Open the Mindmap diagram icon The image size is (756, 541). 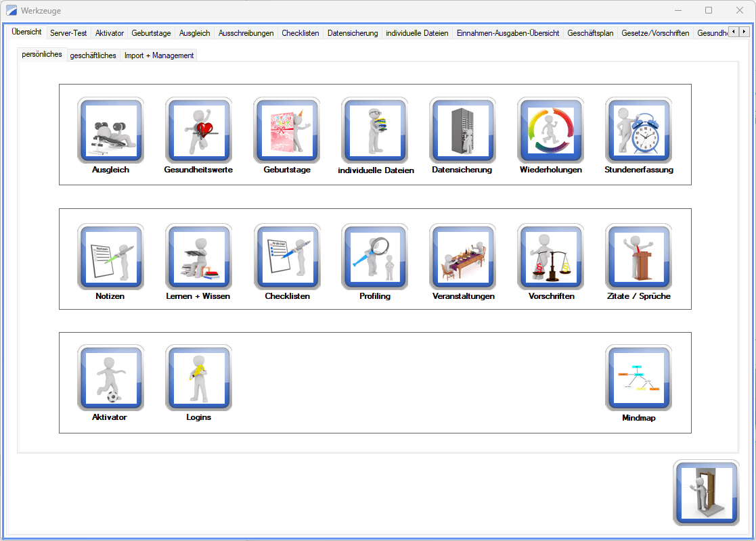639,378
